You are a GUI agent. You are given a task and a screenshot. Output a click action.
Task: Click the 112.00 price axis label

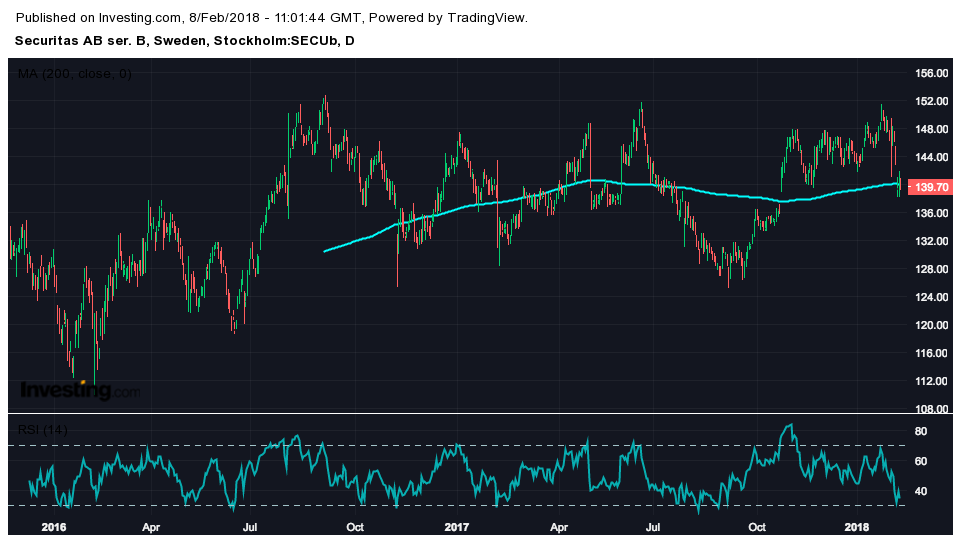[931, 381]
